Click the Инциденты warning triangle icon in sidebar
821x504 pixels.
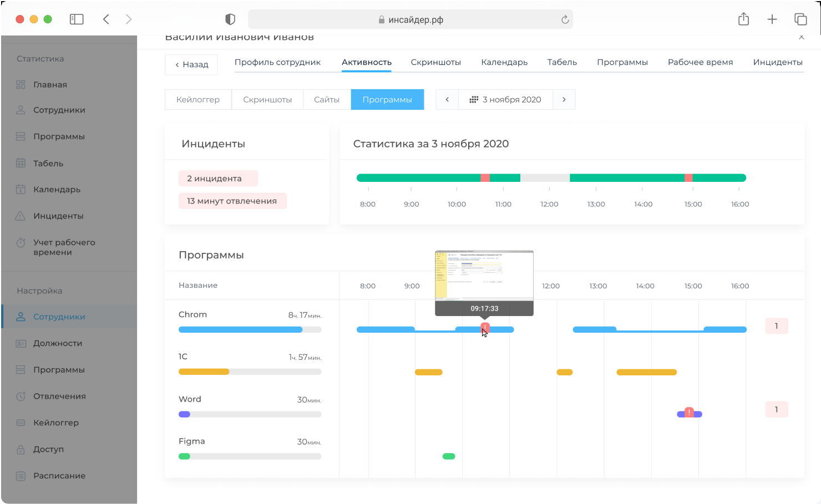tap(21, 216)
